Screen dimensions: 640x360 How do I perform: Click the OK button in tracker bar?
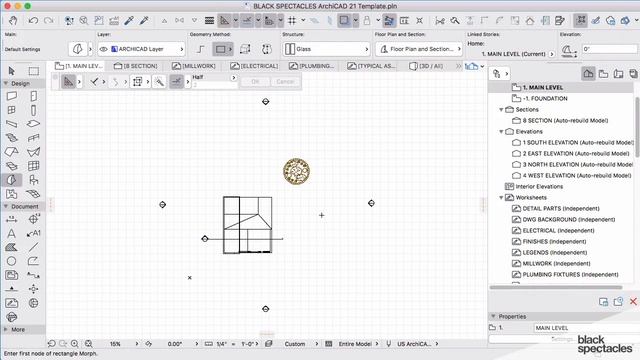click(255, 82)
